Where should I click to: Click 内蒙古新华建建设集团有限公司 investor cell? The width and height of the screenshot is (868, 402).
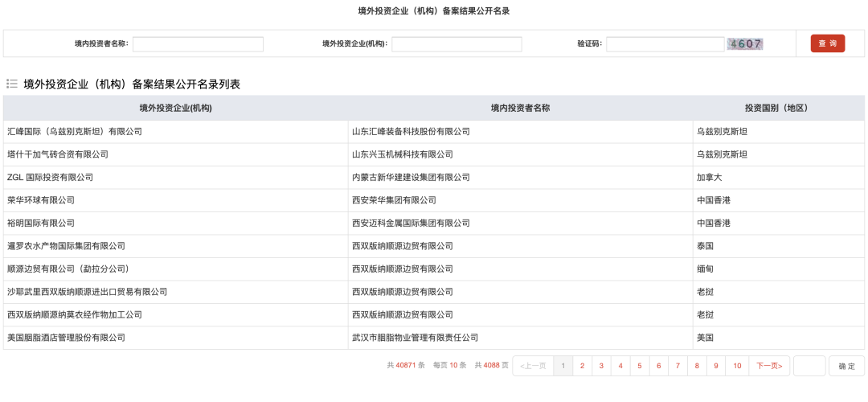point(520,178)
